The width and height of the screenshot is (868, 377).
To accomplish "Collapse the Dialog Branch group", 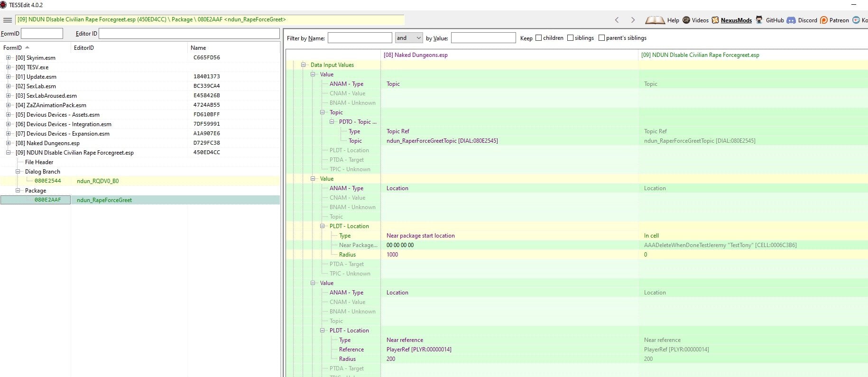I will (18, 172).
